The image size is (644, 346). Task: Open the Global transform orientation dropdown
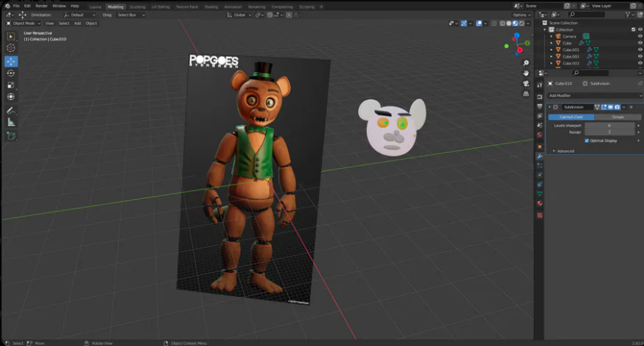[239, 15]
